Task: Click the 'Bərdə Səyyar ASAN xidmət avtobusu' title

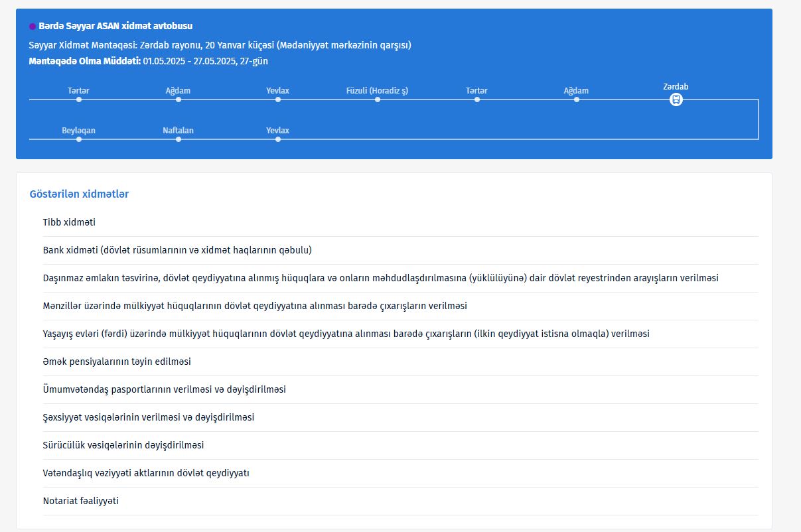Action: [116, 27]
